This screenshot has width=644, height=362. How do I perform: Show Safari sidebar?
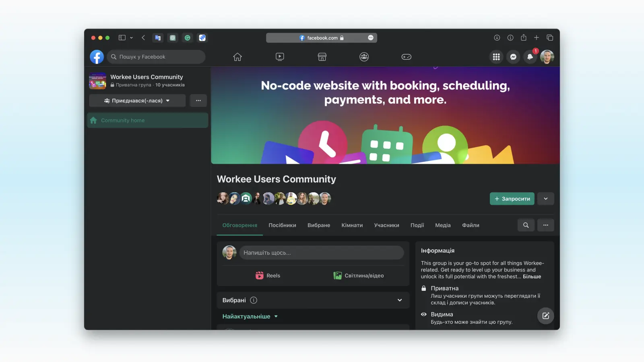pos(122,38)
